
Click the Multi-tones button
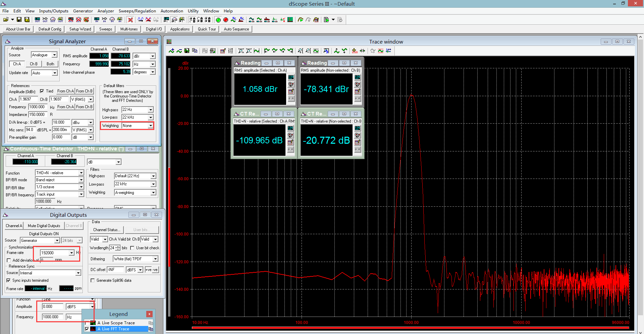(x=129, y=29)
